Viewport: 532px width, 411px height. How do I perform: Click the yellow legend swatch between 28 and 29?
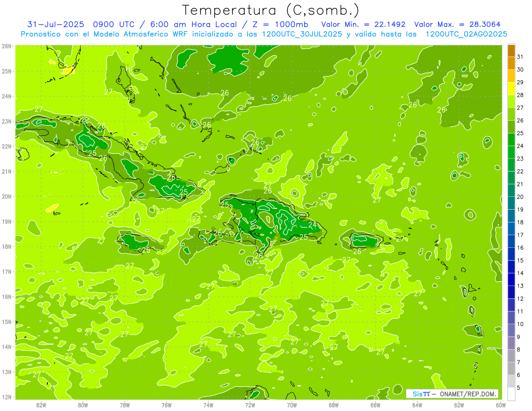point(511,89)
